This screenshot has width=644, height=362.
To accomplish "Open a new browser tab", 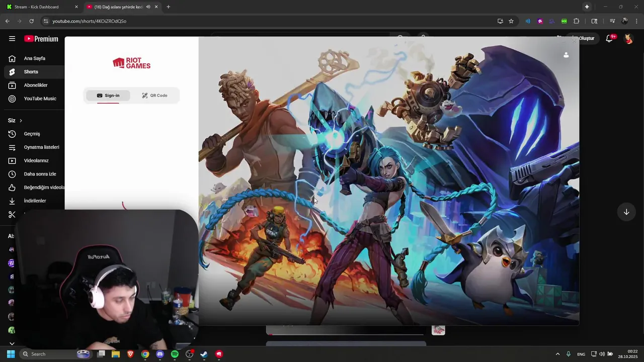I will click(168, 7).
